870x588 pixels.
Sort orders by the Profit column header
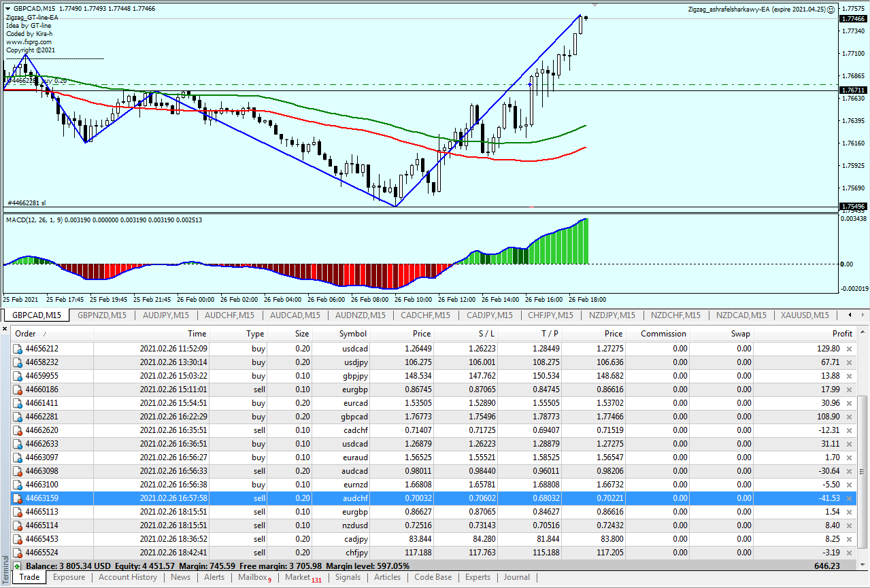pos(804,334)
